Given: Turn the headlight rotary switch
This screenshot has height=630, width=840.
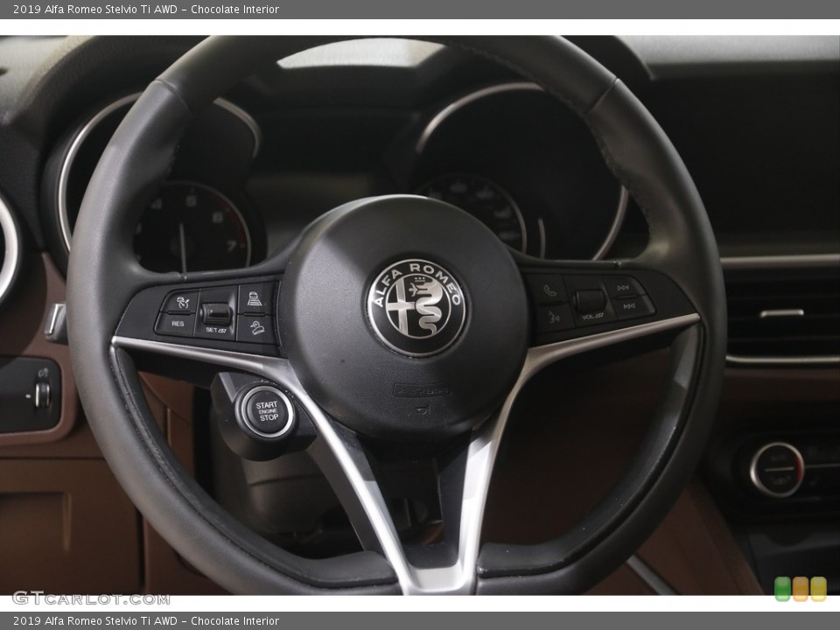Looking at the screenshot, I should pos(42,395).
